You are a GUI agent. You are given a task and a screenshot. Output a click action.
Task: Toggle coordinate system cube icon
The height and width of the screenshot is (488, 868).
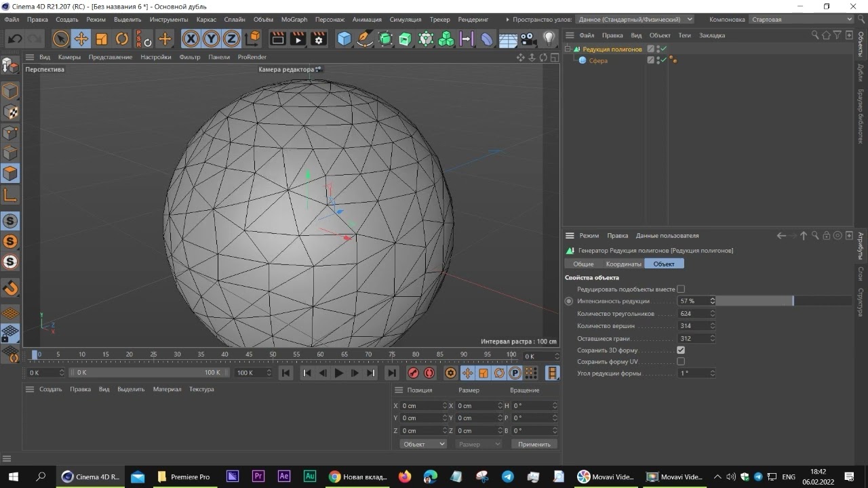pyautogui.click(x=253, y=39)
